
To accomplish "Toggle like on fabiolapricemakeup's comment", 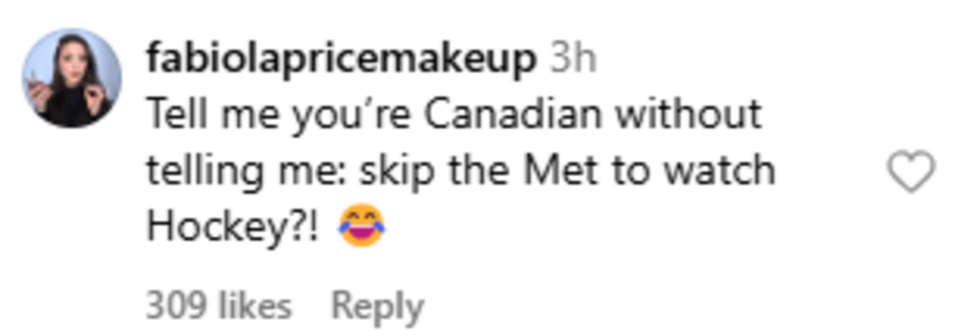I will [911, 171].
